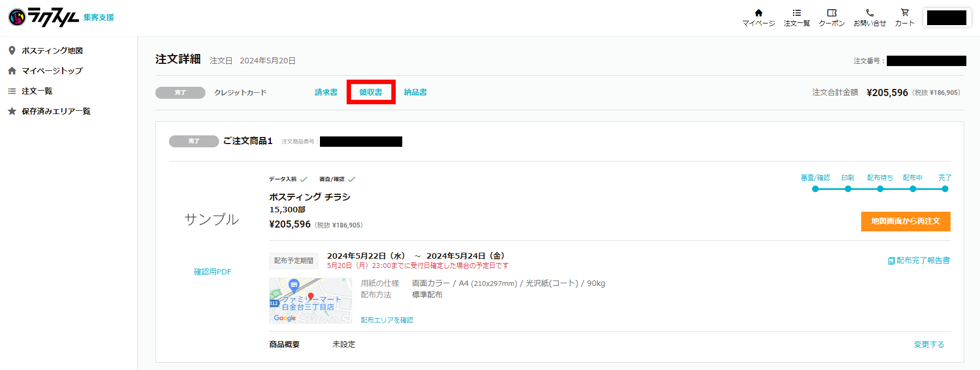The width and height of the screenshot is (980, 370).
Task: Open クーポン coupon icon
Action: point(831,17)
